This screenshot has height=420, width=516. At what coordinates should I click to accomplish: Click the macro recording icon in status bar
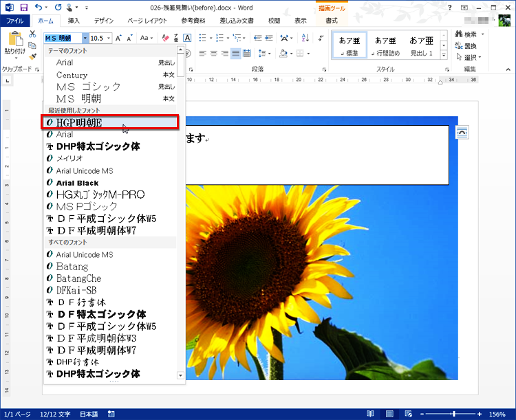point(111,414)
